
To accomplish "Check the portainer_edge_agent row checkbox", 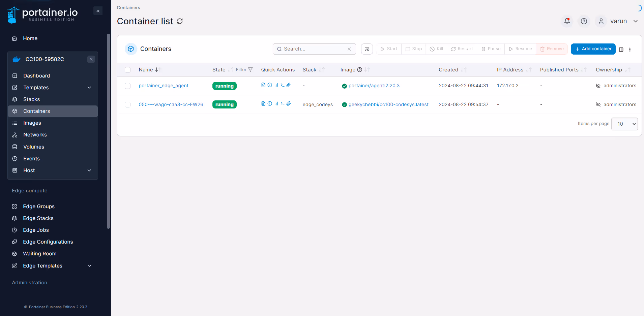I will click(x=127, y=86).
